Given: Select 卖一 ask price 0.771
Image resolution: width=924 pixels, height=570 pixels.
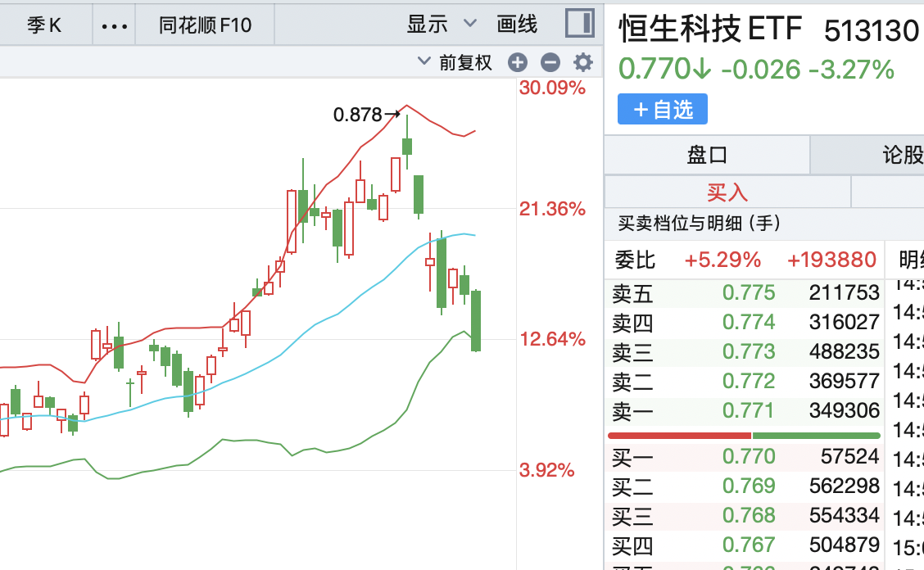Looking at the screenshot, I should point(748,410).
